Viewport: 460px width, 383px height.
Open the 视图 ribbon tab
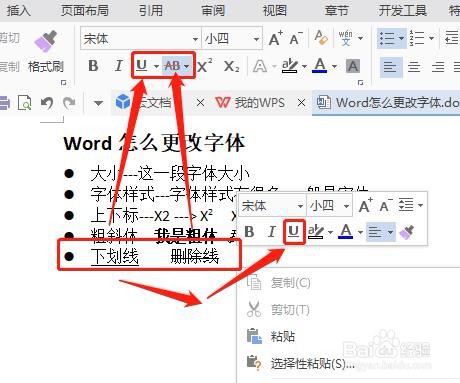click(x=275, y=10)
